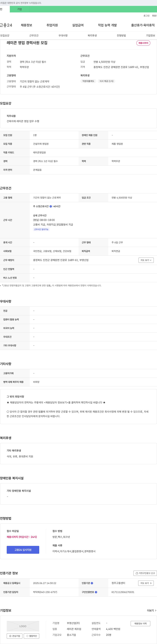The width and height of the screenshot is (157, 644).
Task: Report via 거짓구인광고 신고 button
Action: (145, 573)
